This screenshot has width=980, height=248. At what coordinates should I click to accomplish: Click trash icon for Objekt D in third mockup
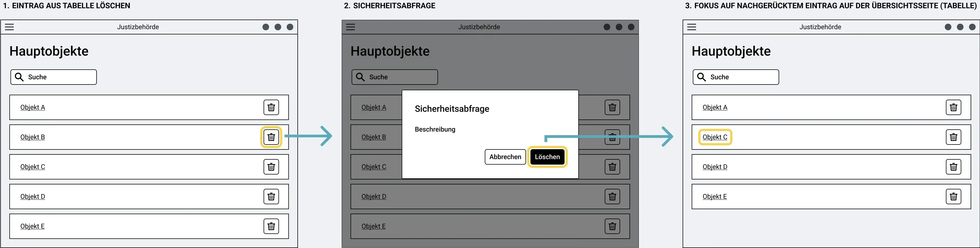click(953, 167)
